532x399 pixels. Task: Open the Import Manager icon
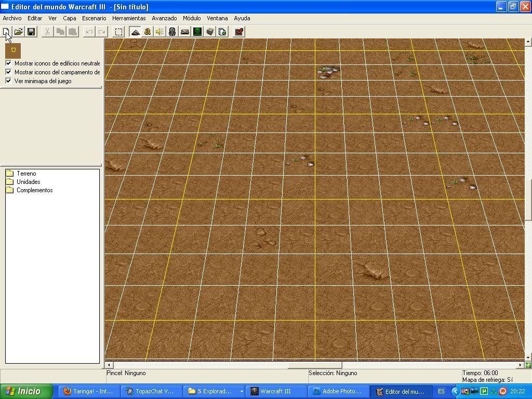click(222, 32)
